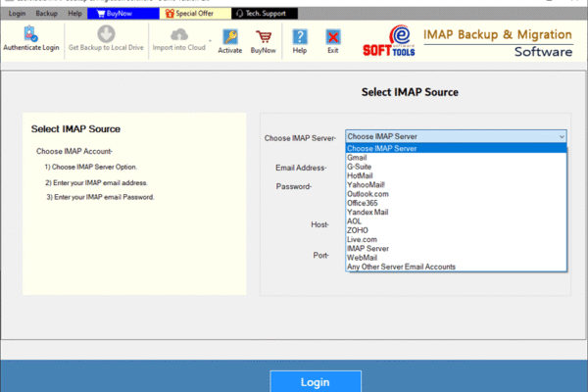This screenshot has width=588, height=392.
Task: Collapse the Choose IMAP Server dropdown arrow
Action: click(561, 137)
